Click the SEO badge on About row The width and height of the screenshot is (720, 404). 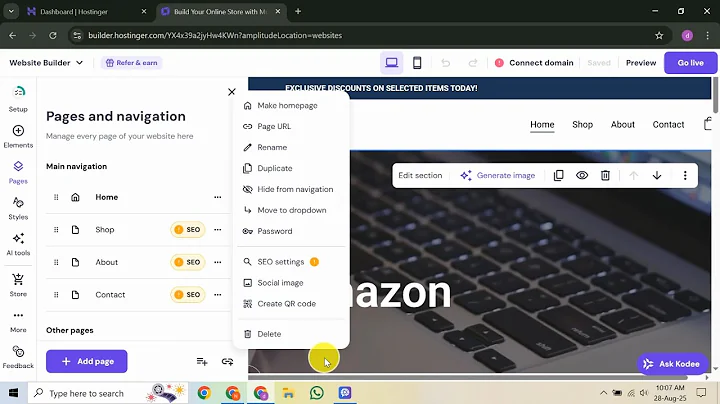(187, 262)
